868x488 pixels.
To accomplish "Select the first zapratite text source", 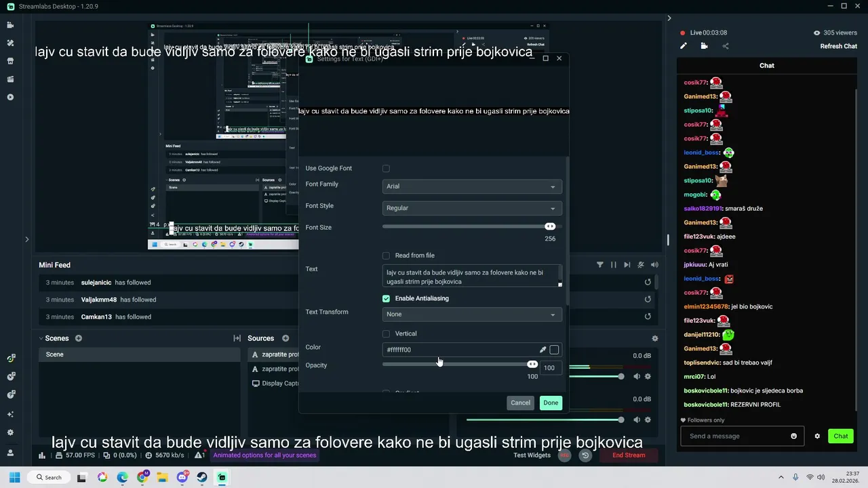I will click(x=275, y=354).
